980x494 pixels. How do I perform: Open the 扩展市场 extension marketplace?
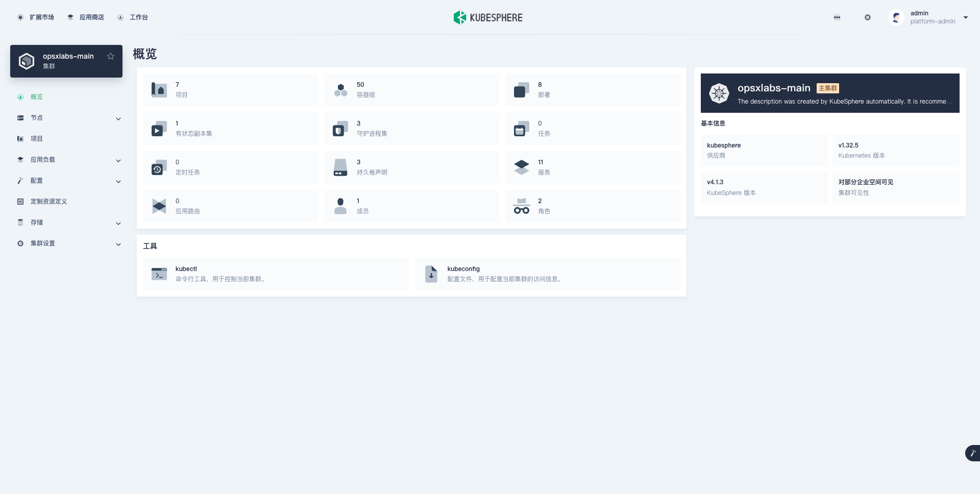click(36, 17)
